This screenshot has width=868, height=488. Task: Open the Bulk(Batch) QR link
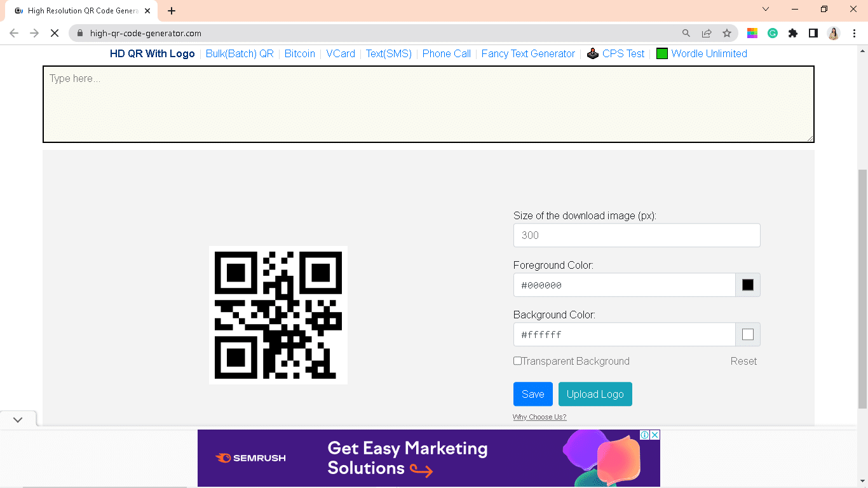click(240, 53)
